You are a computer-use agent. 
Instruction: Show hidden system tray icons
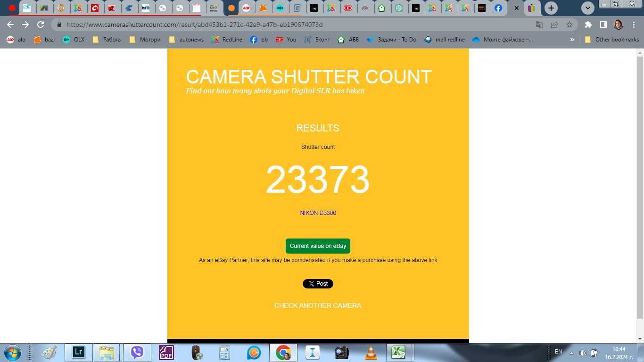tap(572, 353)
